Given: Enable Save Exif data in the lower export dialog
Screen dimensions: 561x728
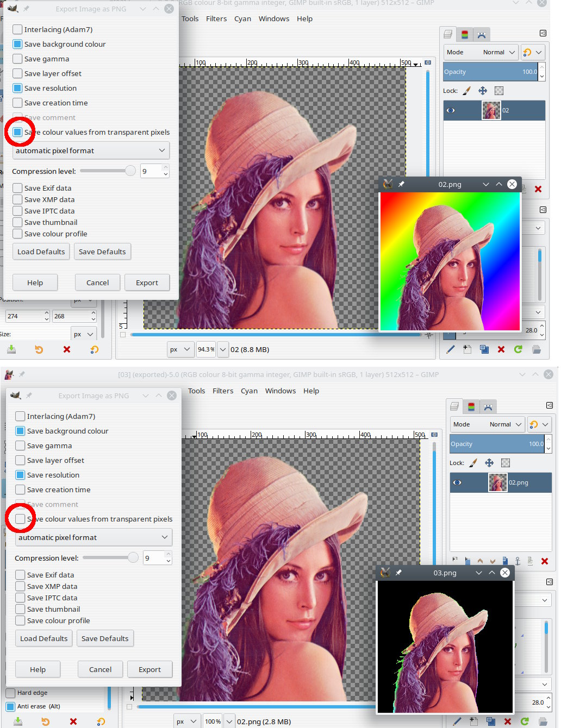Looking at the screenshot, I should click(x=20, y=575).
